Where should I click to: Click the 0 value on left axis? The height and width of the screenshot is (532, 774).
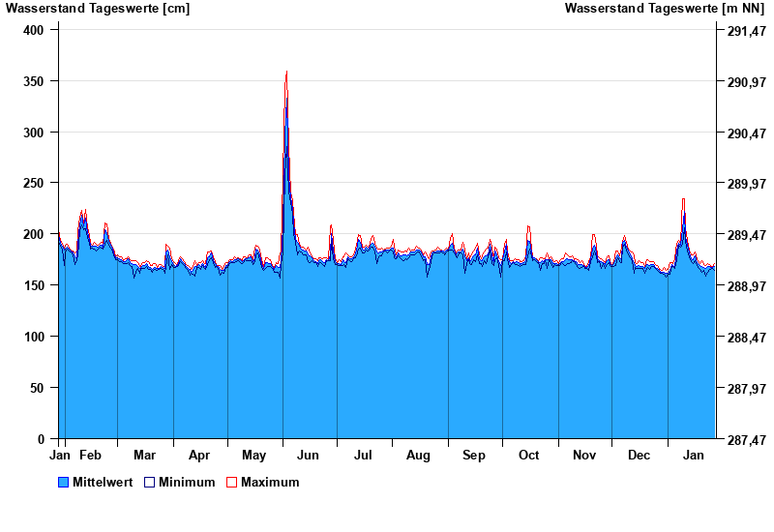tap(42, 439)
